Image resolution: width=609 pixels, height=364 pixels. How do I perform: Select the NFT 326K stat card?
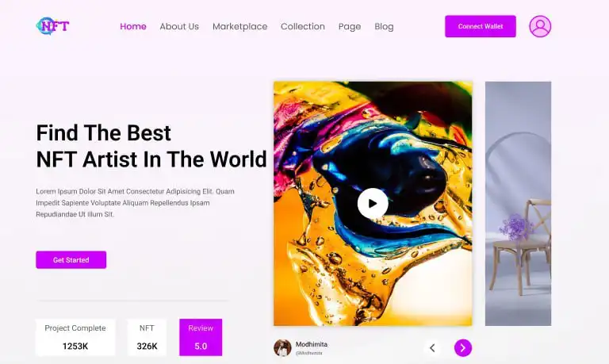click(x=147, y=337)
